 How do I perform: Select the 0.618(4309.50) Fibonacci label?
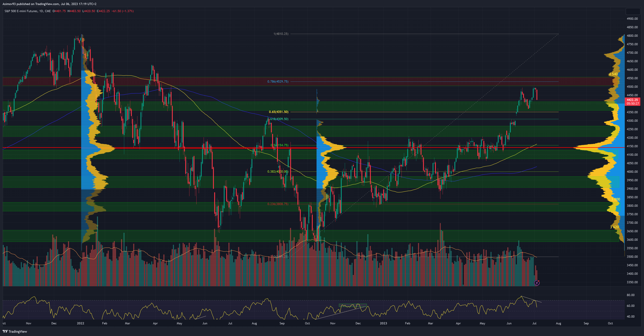(x=278, y=119)
